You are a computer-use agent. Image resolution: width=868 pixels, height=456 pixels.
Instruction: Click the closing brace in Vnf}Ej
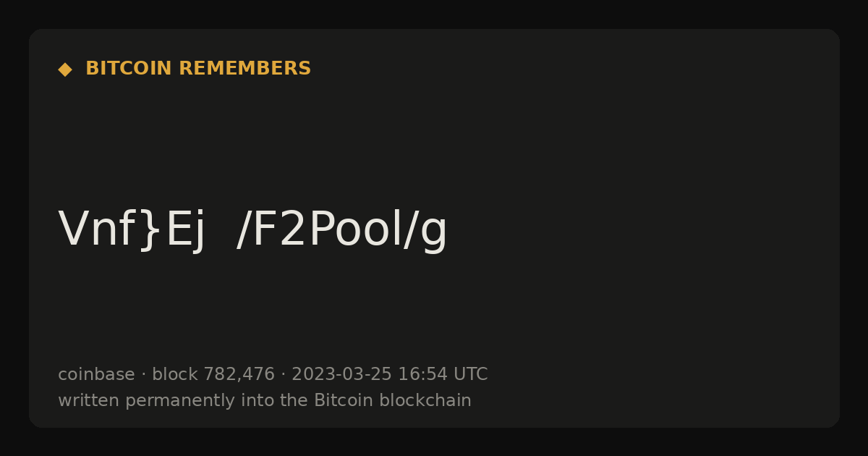tap(150, 231)
